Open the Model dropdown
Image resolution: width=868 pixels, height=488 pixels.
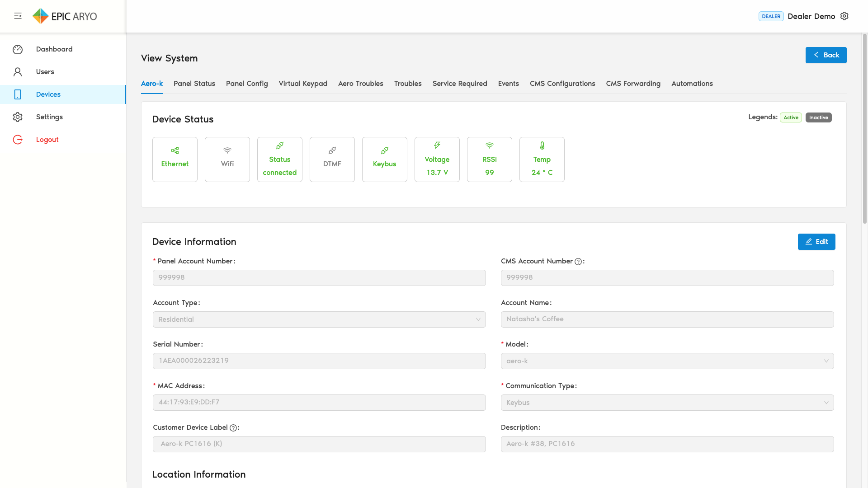point(667,361)
